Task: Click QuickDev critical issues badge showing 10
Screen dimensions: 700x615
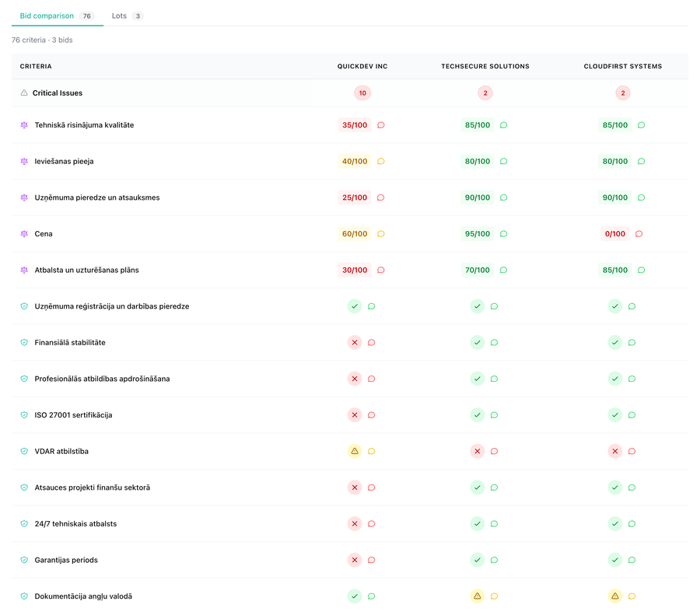Action: (x=362, y=93)
